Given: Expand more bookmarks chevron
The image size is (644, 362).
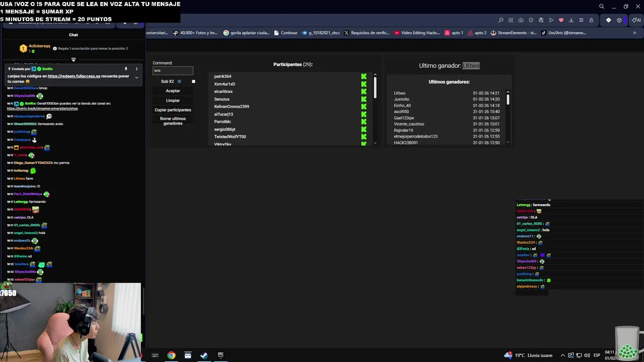Looking at the screenshot, I should click(x=634, y=33).
